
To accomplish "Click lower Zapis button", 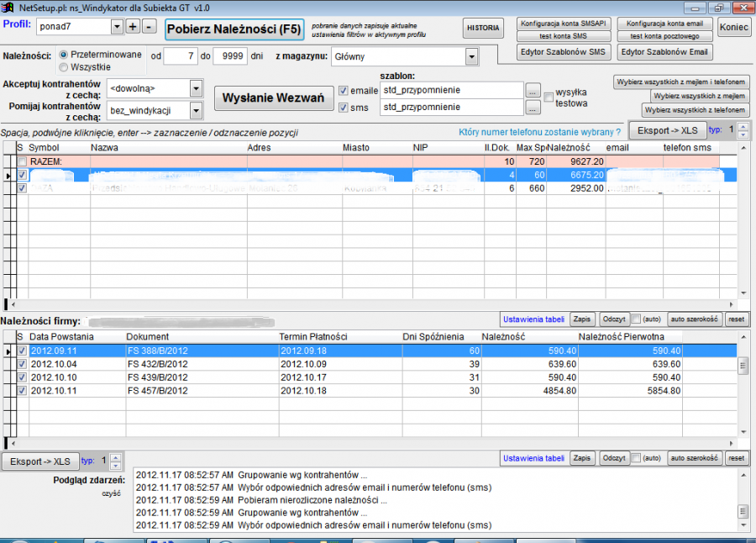I will click(582, 458).
